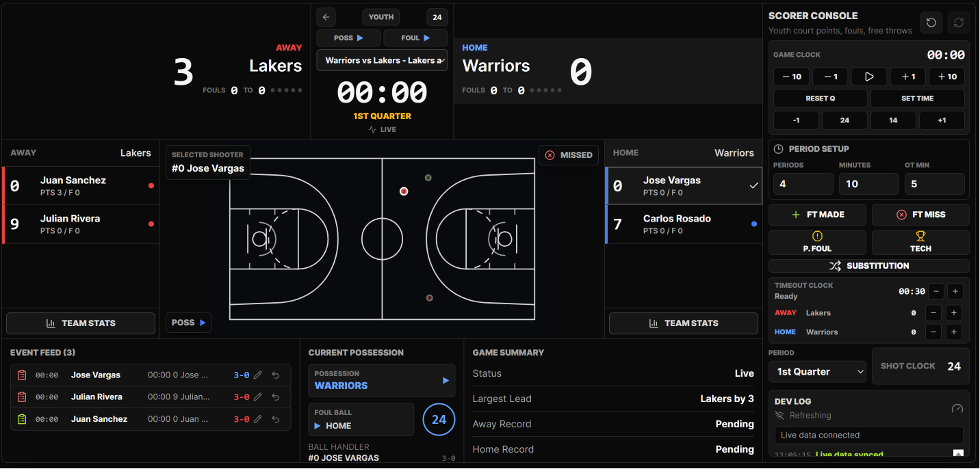
Task: Click the undo icon in Scorer Console header
Action: click(x=931, y=23)
